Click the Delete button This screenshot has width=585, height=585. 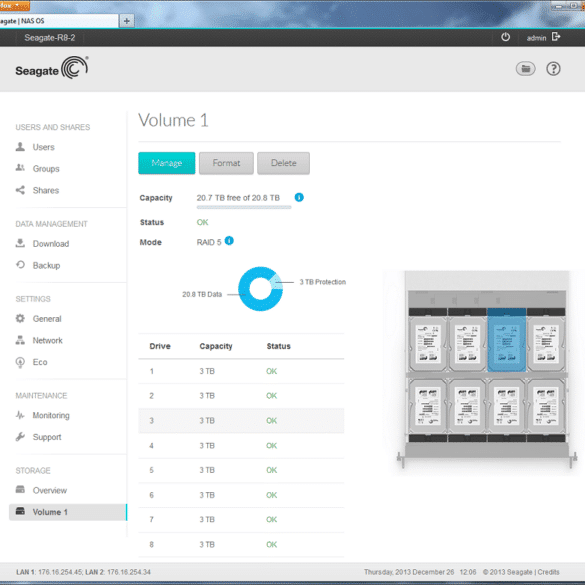(284, 163)
